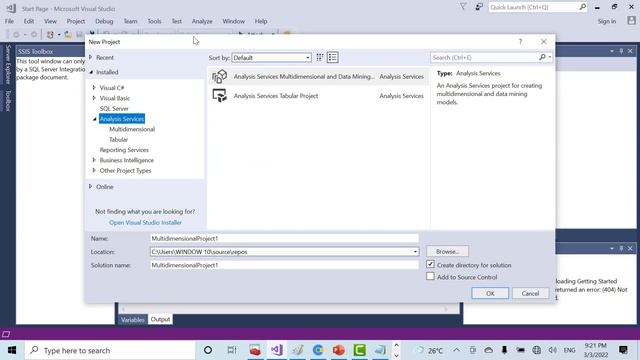This screenshot has width=640, height=360.
Task: Open the search options dropdown arrow
Action: [x=550, y=58]
